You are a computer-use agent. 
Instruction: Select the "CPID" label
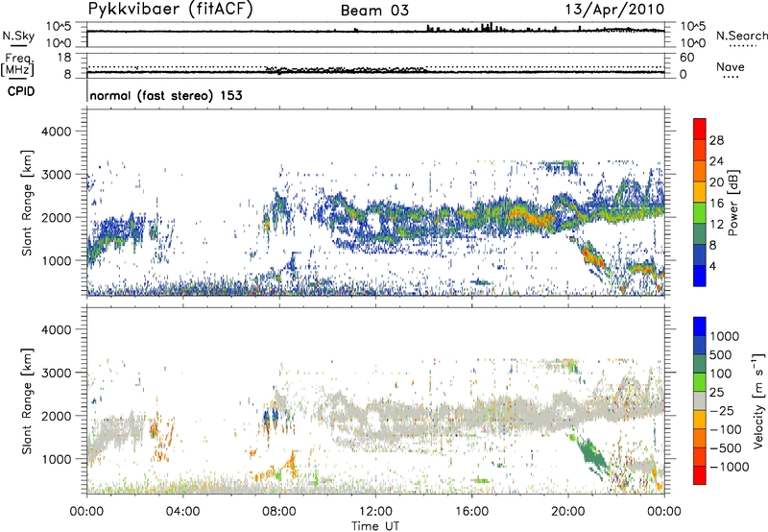point(21,91)
